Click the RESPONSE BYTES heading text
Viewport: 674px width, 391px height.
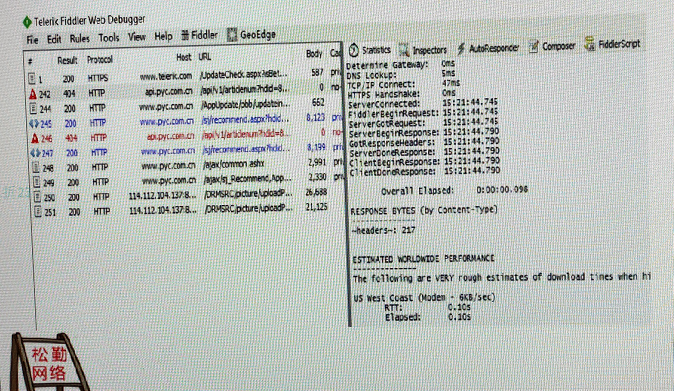click(x=424, y=211)
